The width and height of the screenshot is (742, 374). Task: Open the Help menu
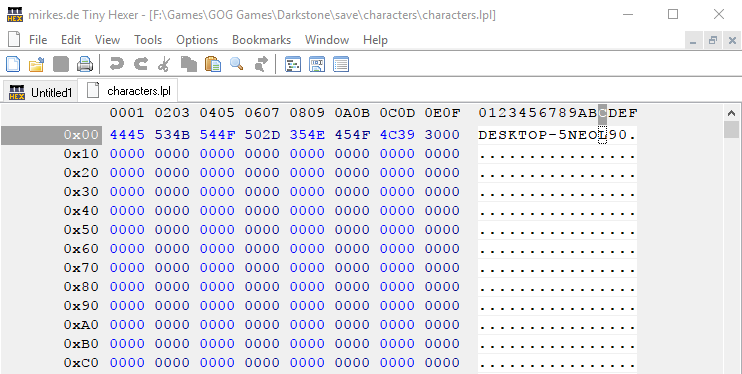375,40
